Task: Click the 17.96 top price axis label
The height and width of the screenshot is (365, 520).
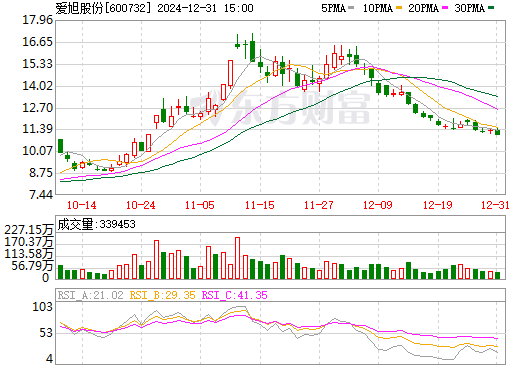Action: tap(38, 20)
